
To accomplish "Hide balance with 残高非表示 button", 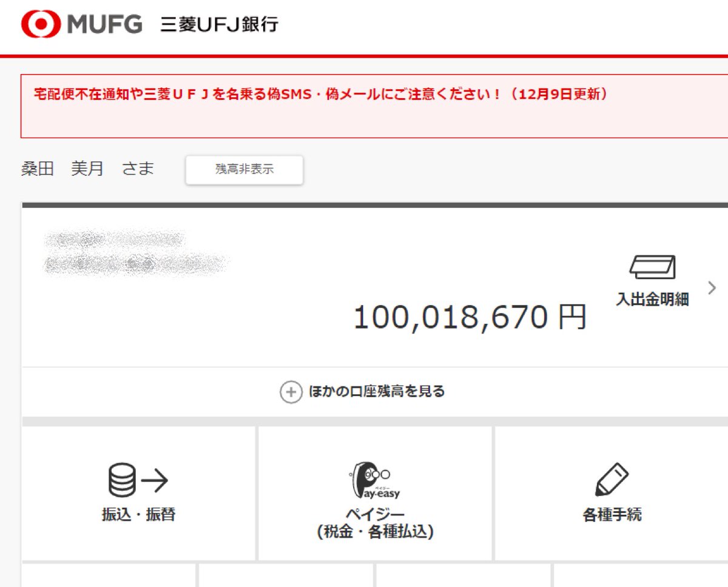I will [244, 170].
